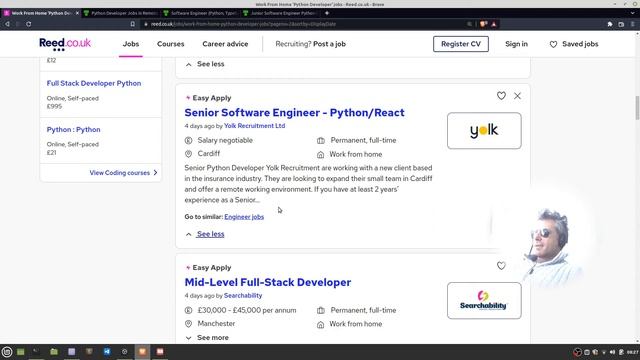Switch to the Junior Software Engineer Python tab

(281, 13)
